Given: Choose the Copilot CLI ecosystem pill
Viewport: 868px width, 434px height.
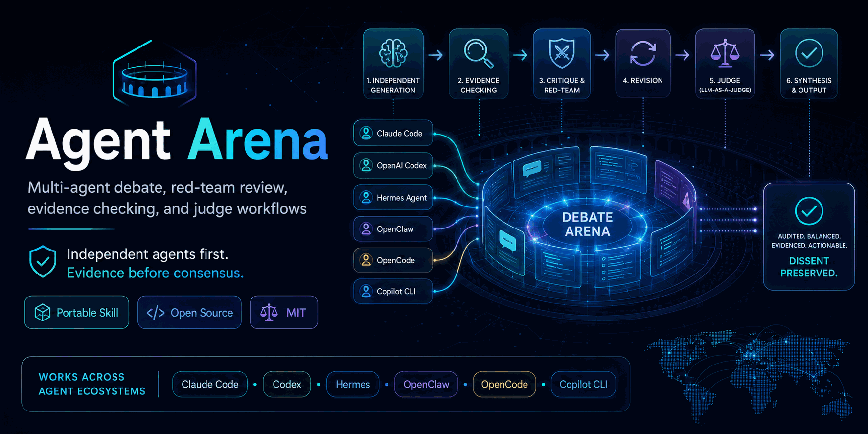Looking at the screenshot, I should [583, 384].
